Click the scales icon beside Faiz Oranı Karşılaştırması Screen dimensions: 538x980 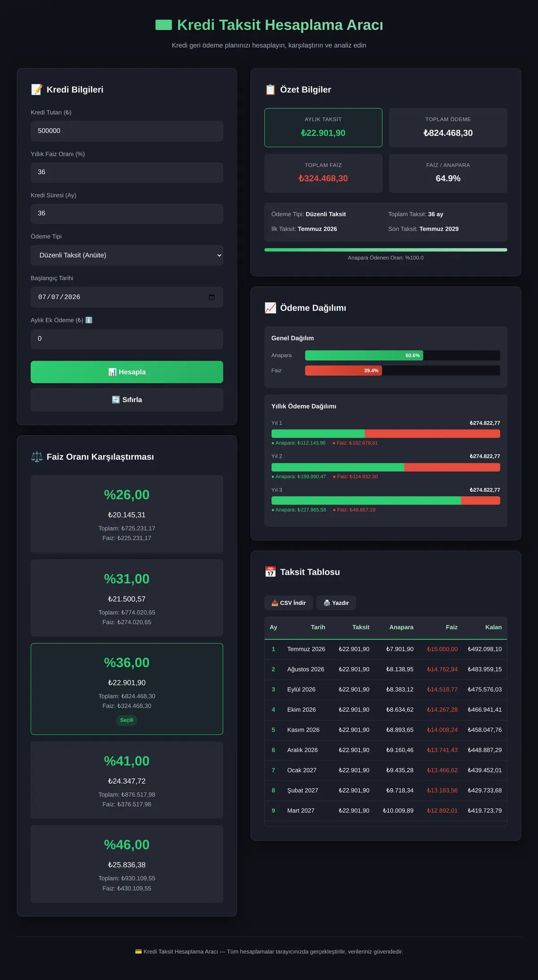coord(37,457)
